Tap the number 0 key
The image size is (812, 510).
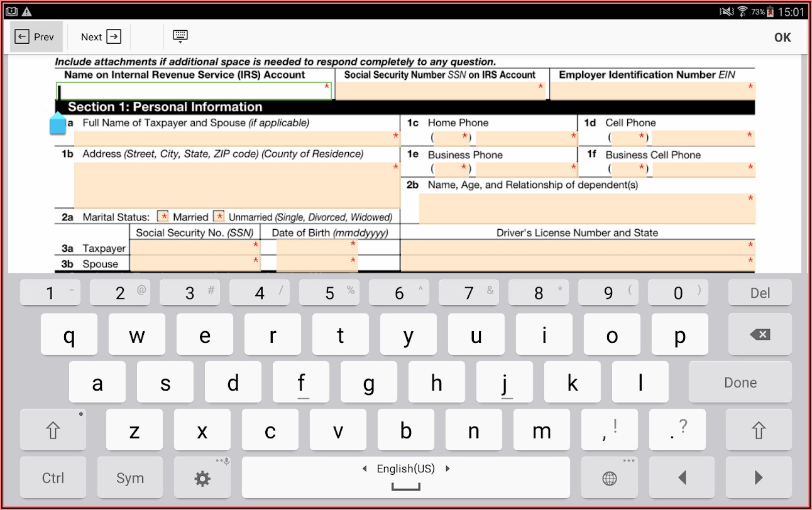click(678, 293)
